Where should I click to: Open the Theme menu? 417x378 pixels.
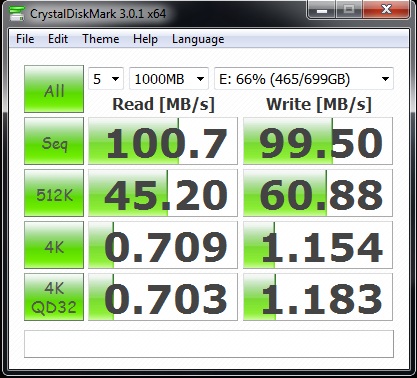[x=101, y=39]
